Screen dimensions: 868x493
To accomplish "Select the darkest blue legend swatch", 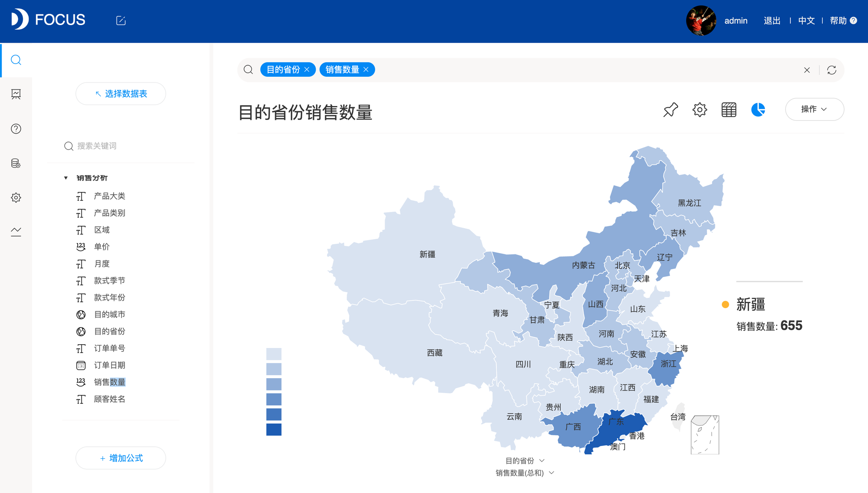I will (x=273, y=429).
